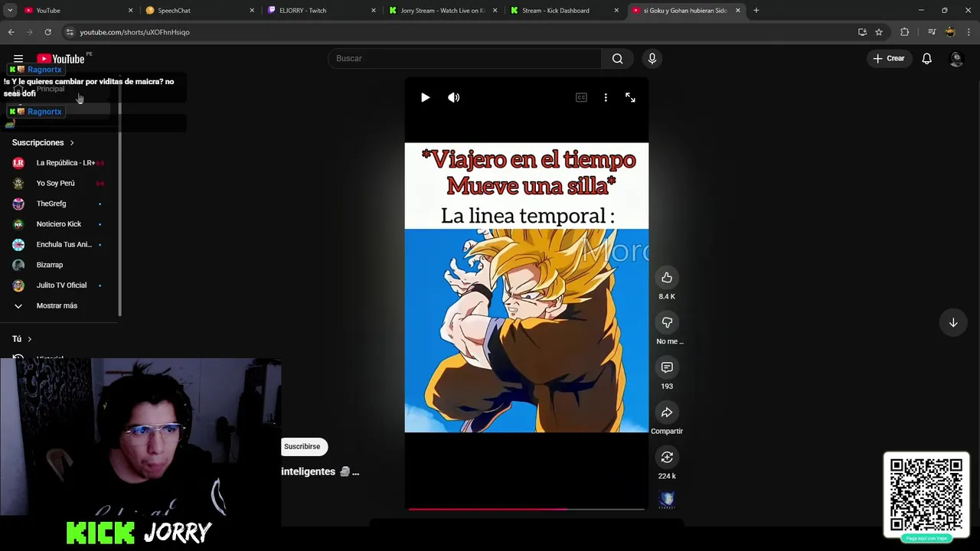Start voice search with microphone
Image resolution: width=980 pixels, height=551 pixels.
[652, 58]
